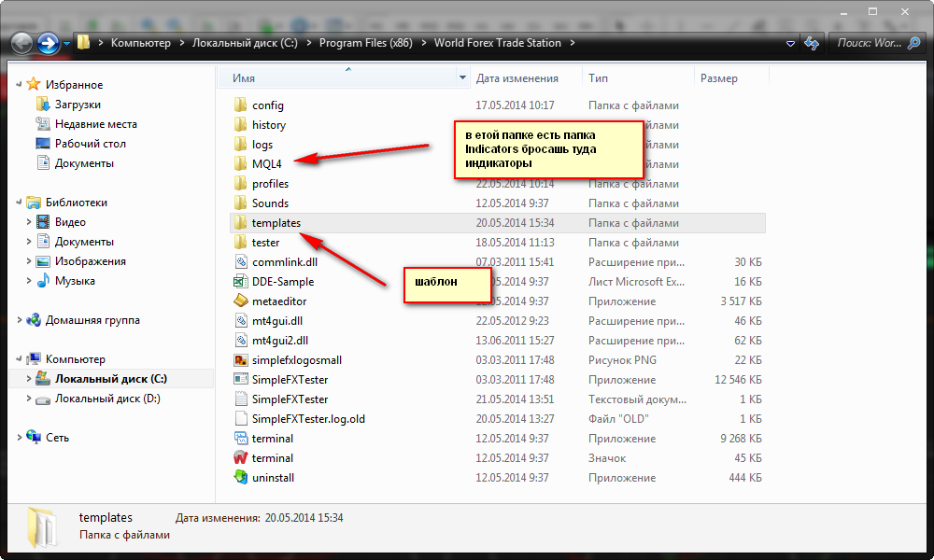Expand the Сеть node

[19, 438]
